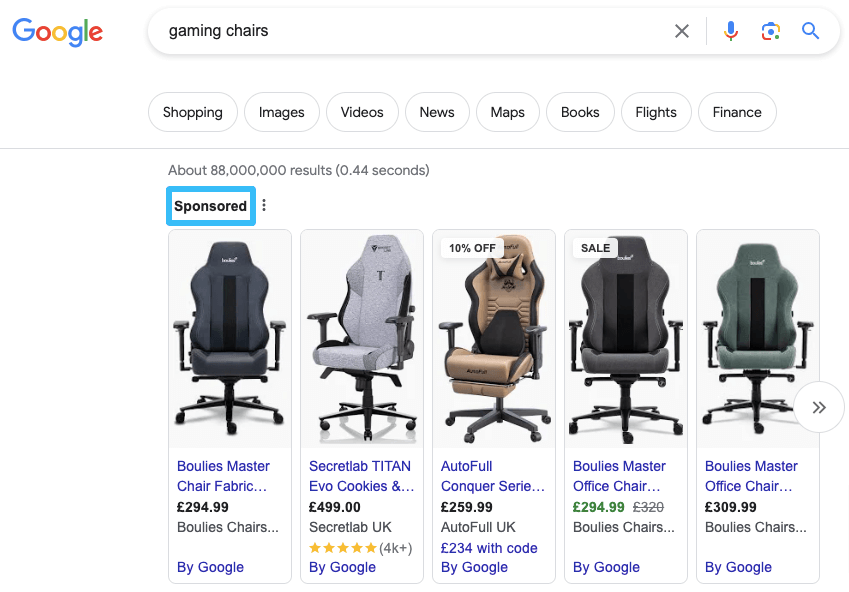The height and width of the screenshot is (592, 849).
Task: View the Boulies Master Chair Fabric listing
Action: (x=223, y=476)
